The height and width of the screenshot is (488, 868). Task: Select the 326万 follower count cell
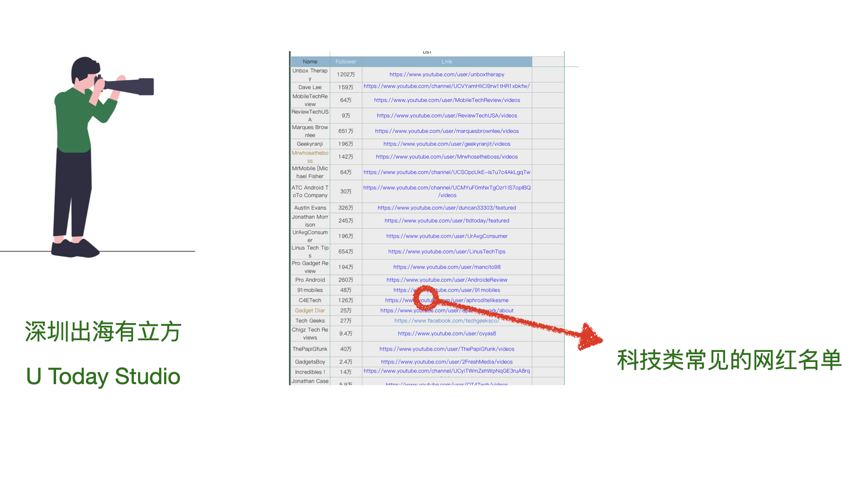pos(346,208)
